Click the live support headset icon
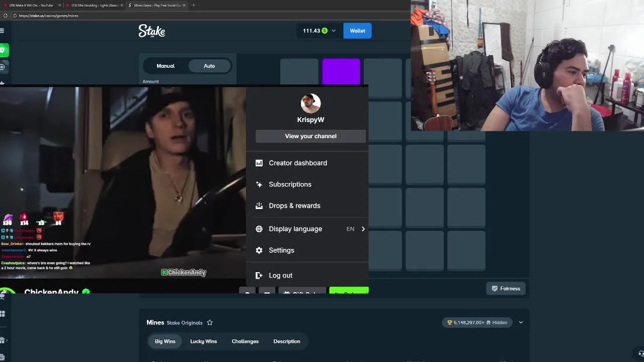This screenshot has height=362, width=644. (641, 353)
